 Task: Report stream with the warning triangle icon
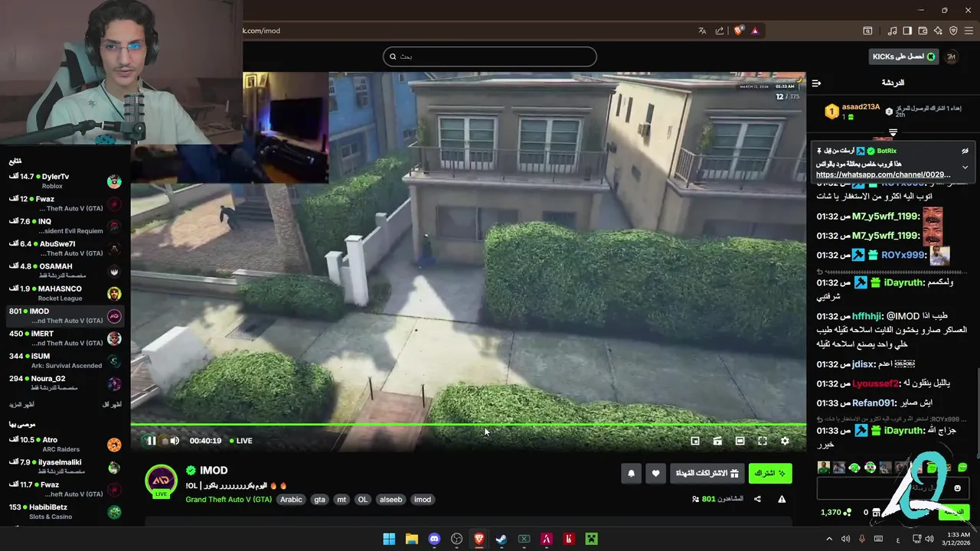pyautogui.click(x=782, y=499)
